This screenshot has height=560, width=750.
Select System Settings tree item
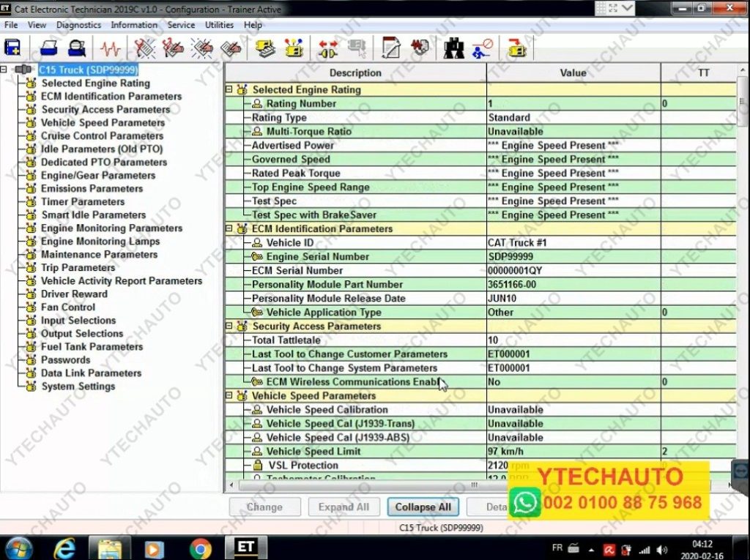[x=78, y=387]
